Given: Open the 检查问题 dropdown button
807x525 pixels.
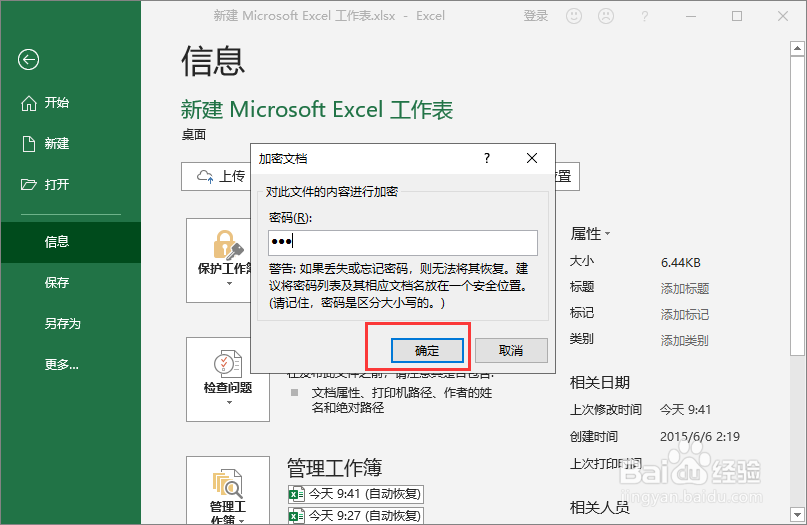Looking at the screenshot, I should [228, 380].
